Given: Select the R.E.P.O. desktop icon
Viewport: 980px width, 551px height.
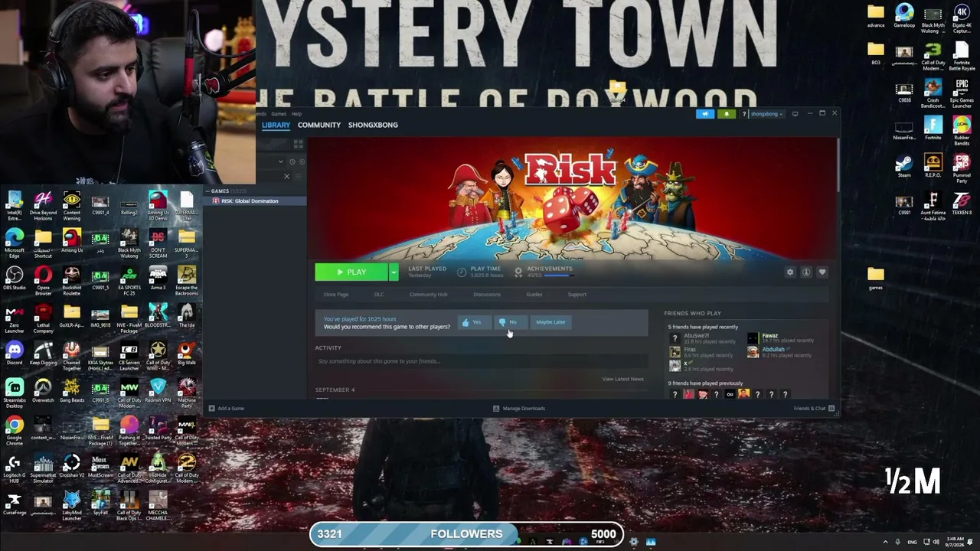Looking at the screenshot, I should 933,166.
